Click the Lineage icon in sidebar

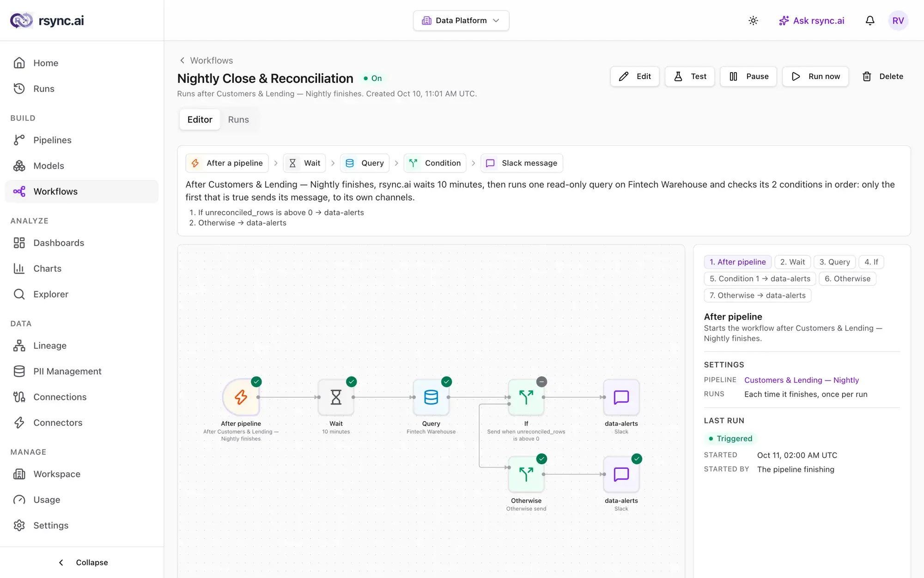tap(19, 345)
